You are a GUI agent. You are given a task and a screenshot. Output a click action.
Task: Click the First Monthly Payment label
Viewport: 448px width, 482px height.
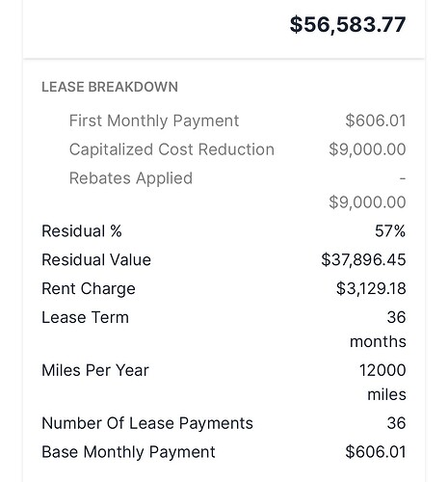pos(154,121)
